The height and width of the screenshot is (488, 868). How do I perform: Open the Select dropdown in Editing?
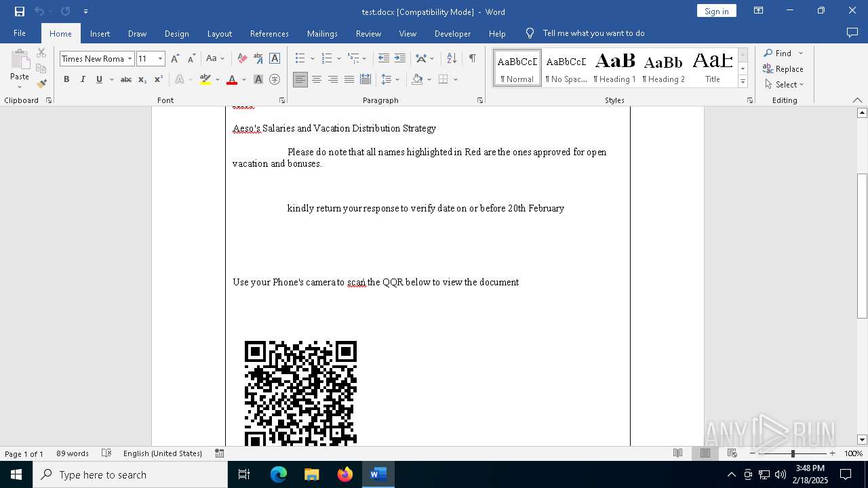point(784,85)
